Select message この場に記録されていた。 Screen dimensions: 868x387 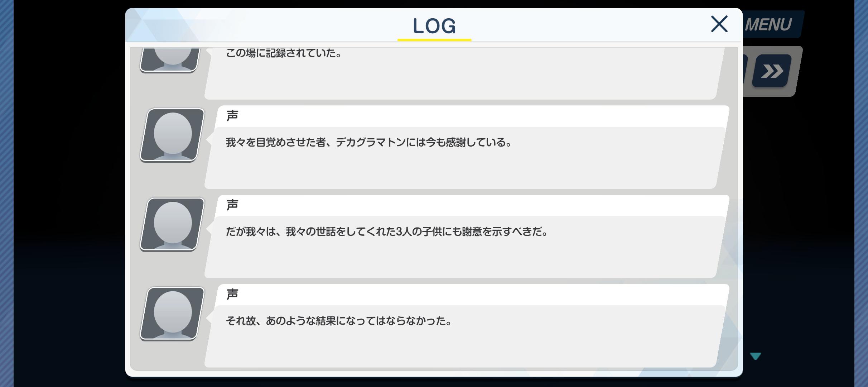(284, 53)
